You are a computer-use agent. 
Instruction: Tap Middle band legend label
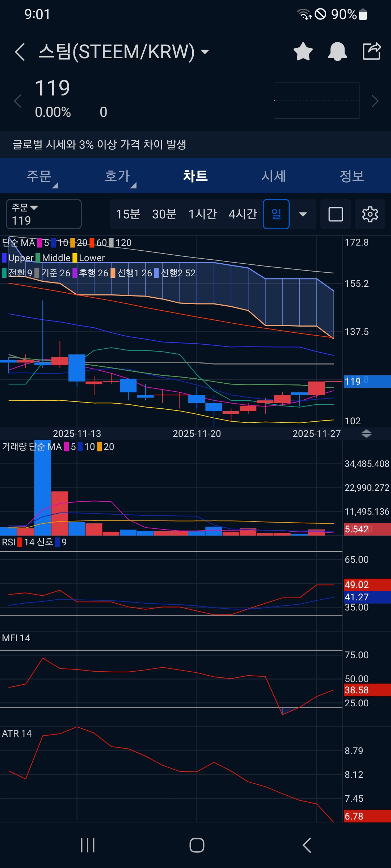[x=56, y=258]
